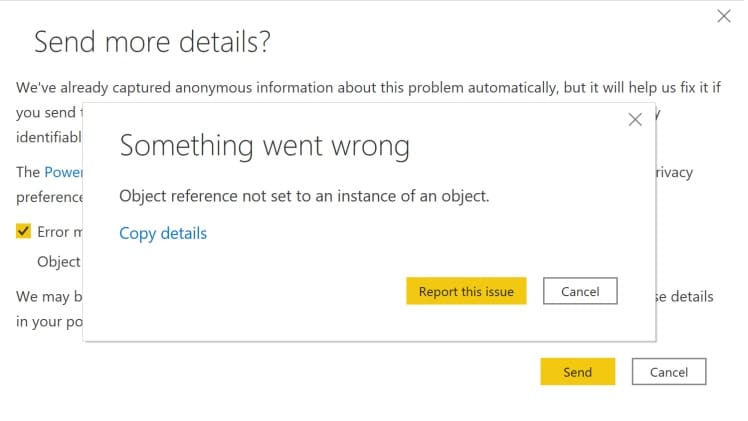
Task: Close the Send more details window
Action: tap(723, 16)
